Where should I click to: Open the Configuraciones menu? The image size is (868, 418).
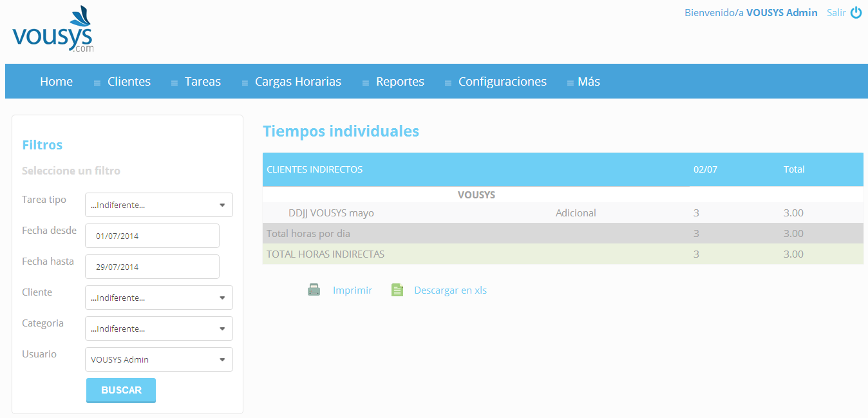tap(502, 82)
